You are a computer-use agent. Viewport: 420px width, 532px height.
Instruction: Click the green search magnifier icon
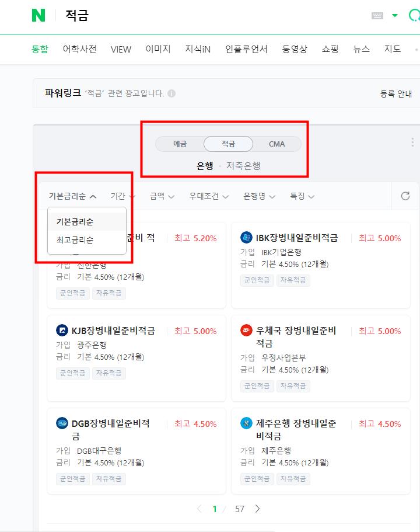tap(414, 15)
